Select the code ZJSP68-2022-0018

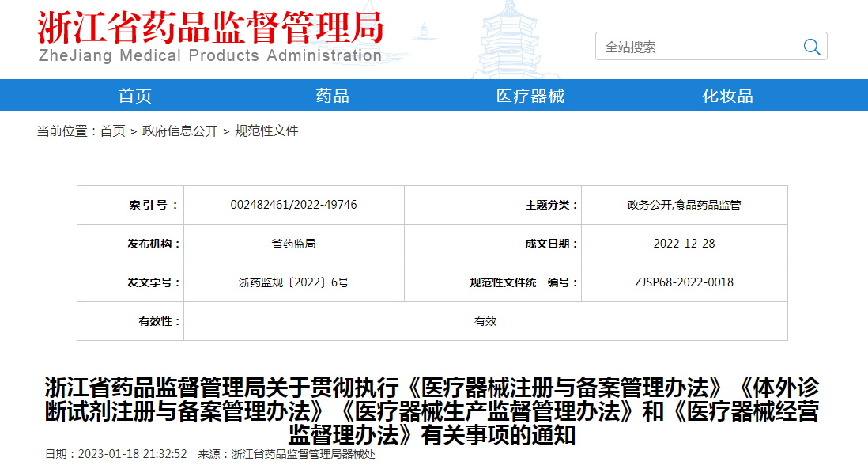685,282
